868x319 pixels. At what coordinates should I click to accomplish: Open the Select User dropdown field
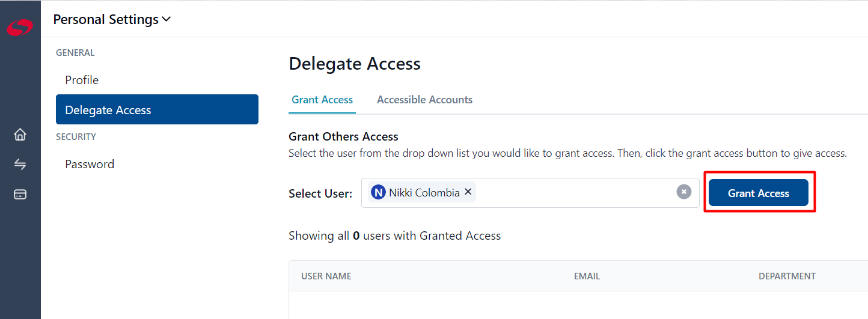[530, 193]
